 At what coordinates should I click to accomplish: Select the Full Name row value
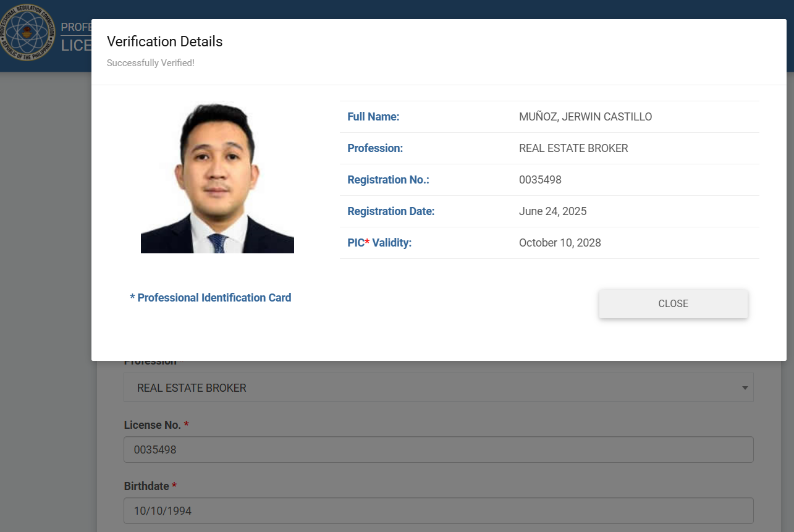point(585,116)
